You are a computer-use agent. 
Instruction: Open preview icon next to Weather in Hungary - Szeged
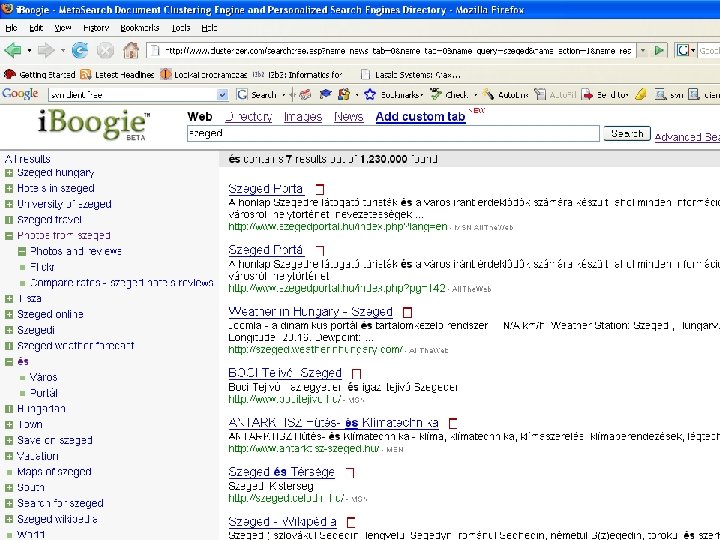(407, 312)
